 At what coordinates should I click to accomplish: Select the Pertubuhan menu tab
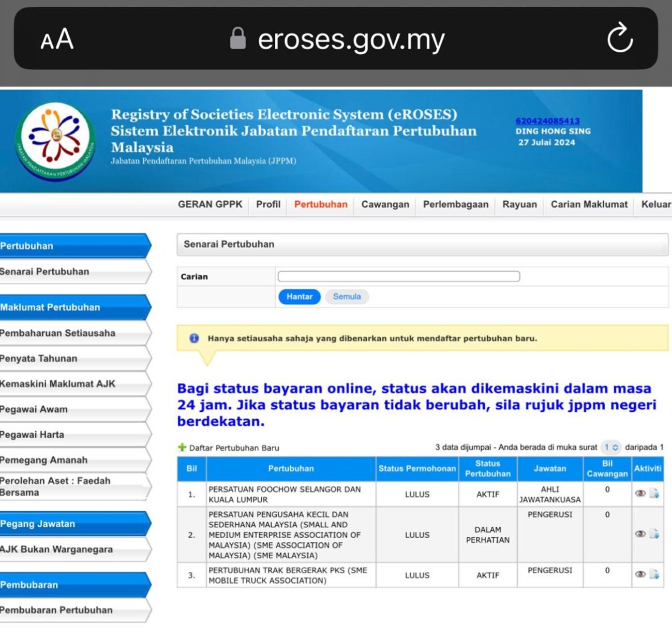(321, 204)
